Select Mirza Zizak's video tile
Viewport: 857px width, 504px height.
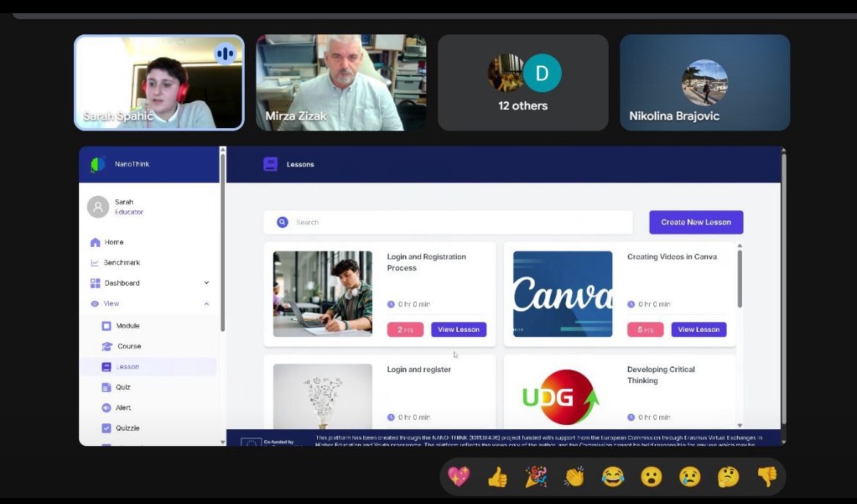[x=341, y=83]
